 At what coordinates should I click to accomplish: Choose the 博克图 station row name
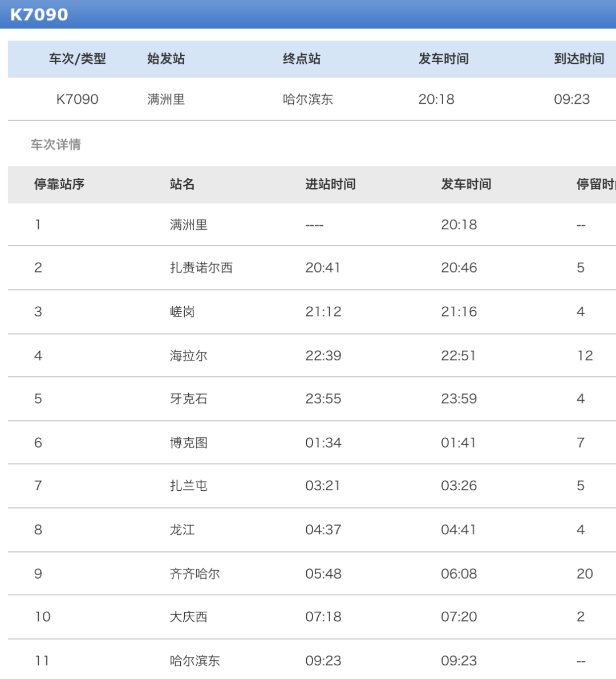pos(188,443)
